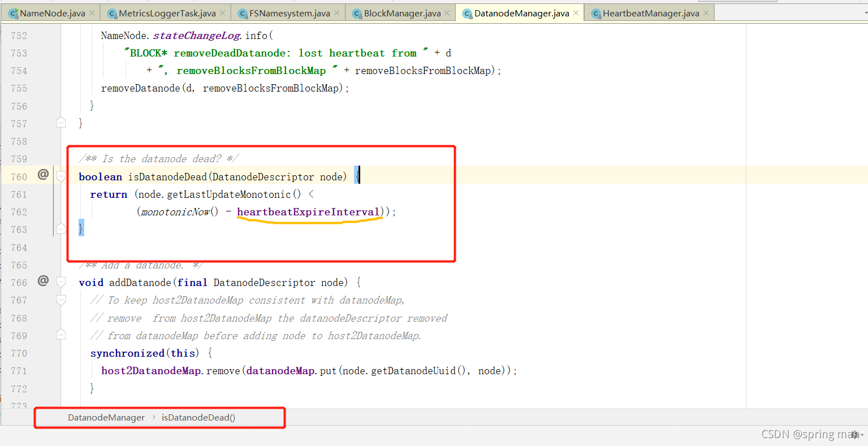
Task: Click the class icon on DatanodeManager.java tab
Action: [468, 14]
